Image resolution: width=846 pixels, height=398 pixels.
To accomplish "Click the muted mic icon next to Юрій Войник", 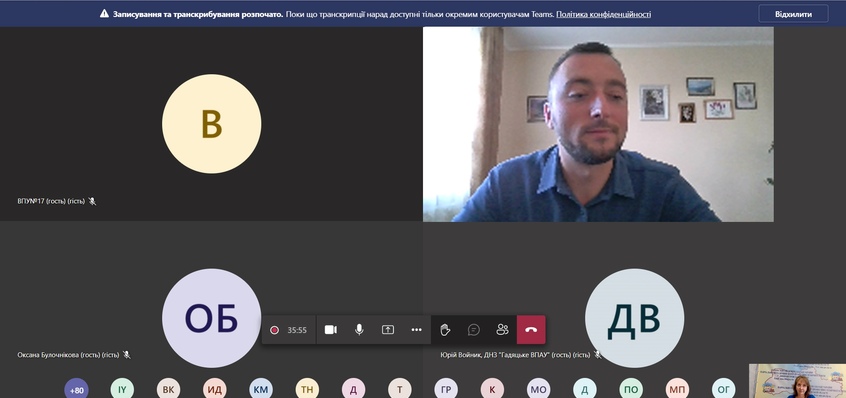I will click(597, 355).
